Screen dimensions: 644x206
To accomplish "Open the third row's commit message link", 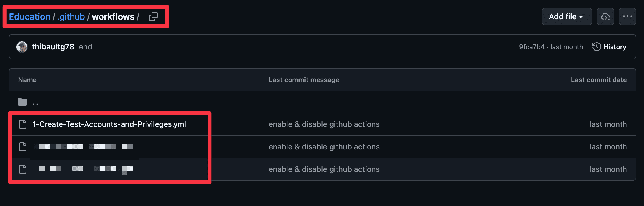I will (324, 169).
